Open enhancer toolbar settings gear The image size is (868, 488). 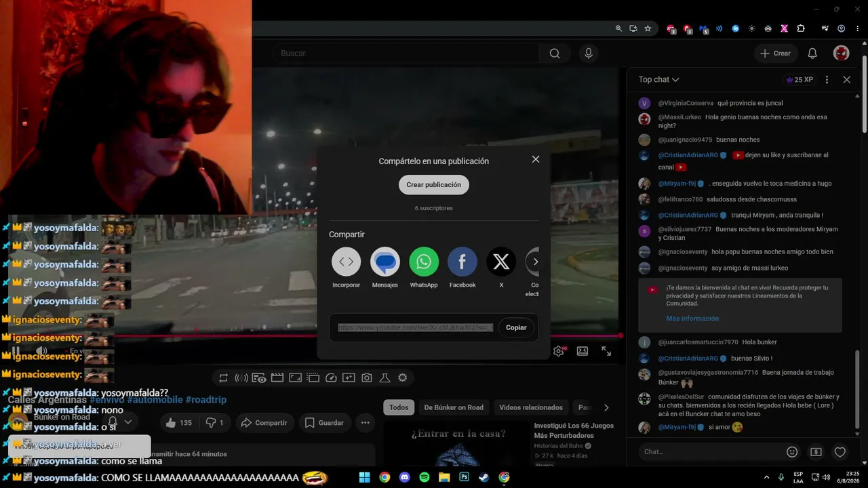click(x=403, y=378)
